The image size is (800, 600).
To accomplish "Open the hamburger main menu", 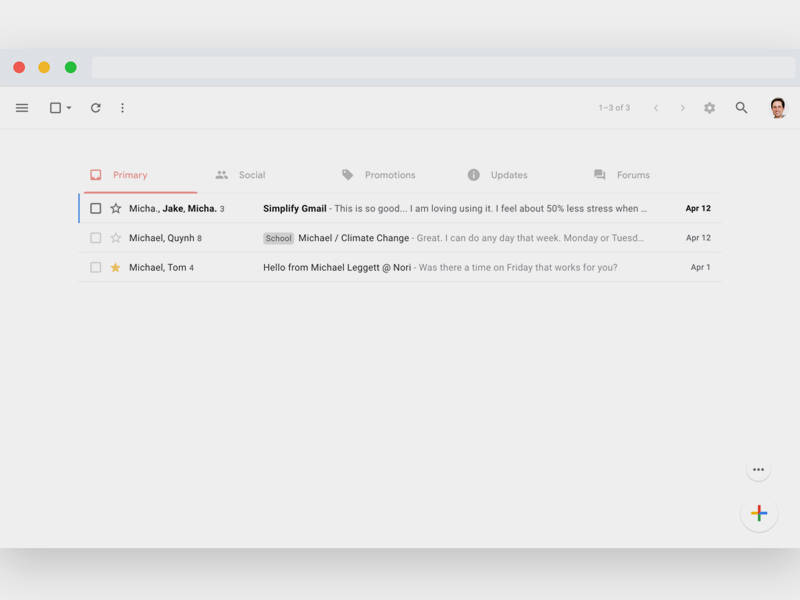I will click(22, 108).
